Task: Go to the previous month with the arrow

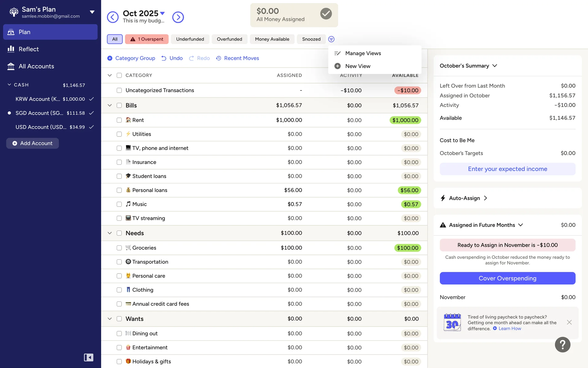Action: pos(113,17)
